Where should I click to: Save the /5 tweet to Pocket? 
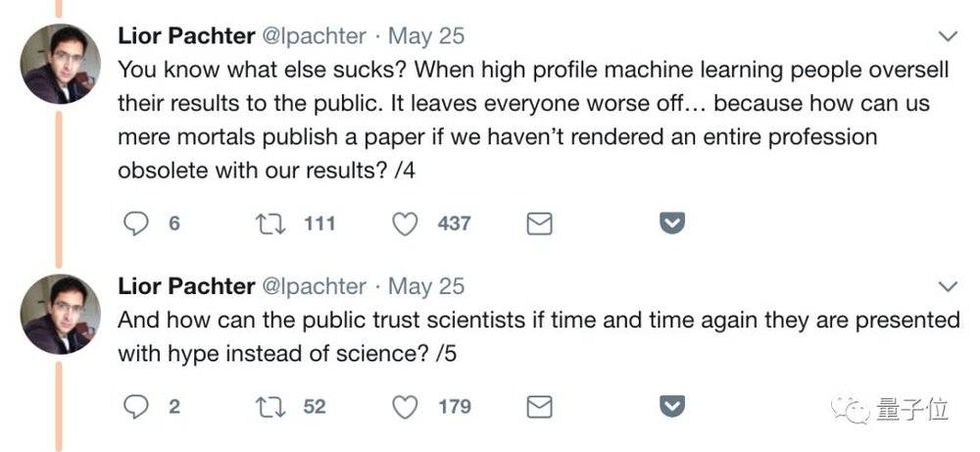coord(671,407)
